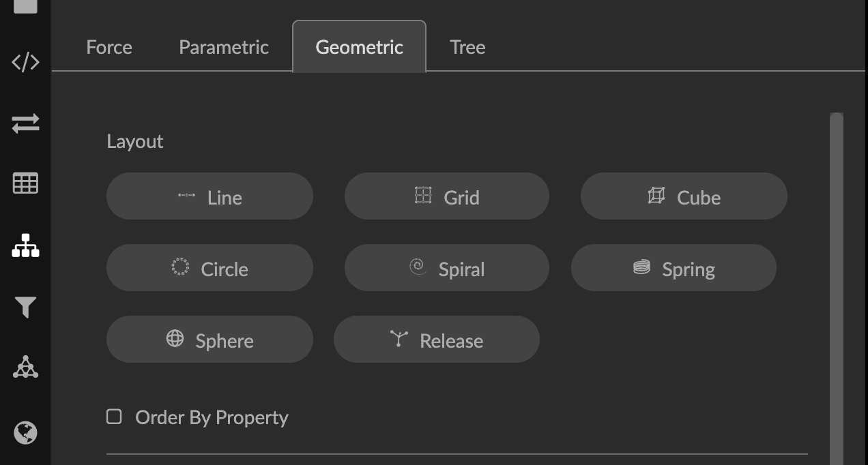Apply the Circle layout
The image size is (868, 465).
pyautogui.click(x=209, y=268)
